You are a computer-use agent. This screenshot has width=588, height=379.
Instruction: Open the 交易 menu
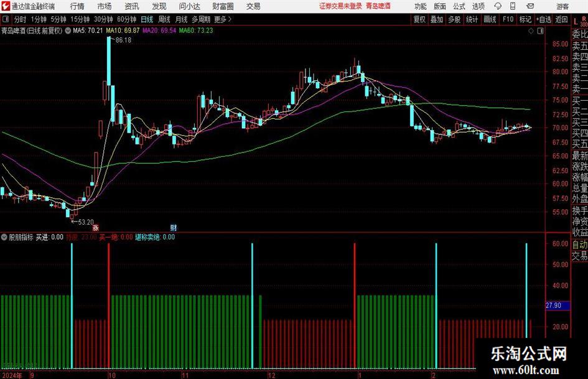pyautogui.click(x=253, y=6)
